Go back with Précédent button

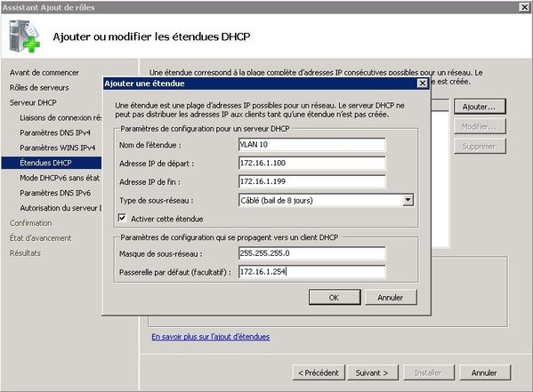point(319,372)
